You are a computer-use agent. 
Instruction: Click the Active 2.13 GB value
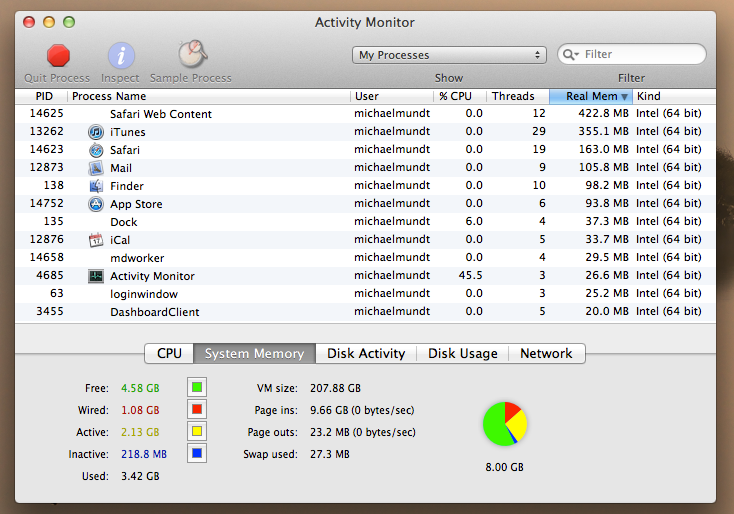[140, 433]
